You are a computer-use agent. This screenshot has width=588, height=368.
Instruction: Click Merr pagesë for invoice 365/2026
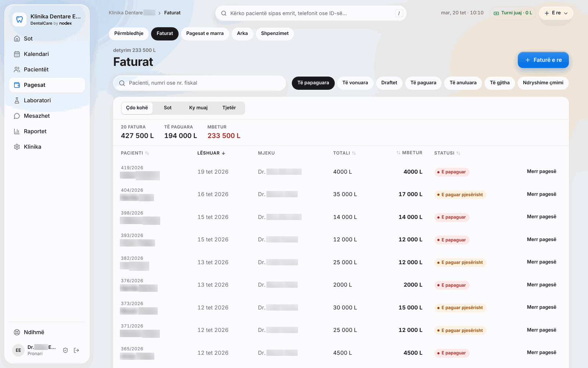[x=541, y=353]
